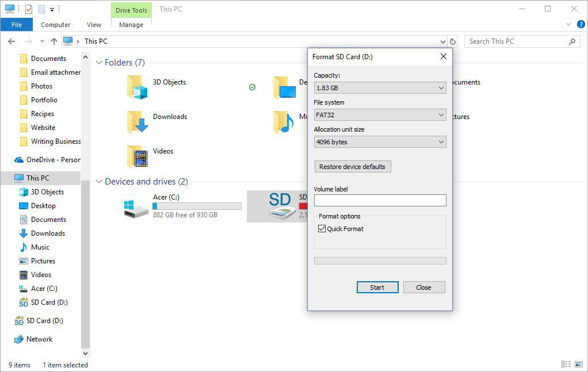Screen dimensions: 588x372
Task: Switch to the View ribbon tab
Action: (x=94, y=25)
